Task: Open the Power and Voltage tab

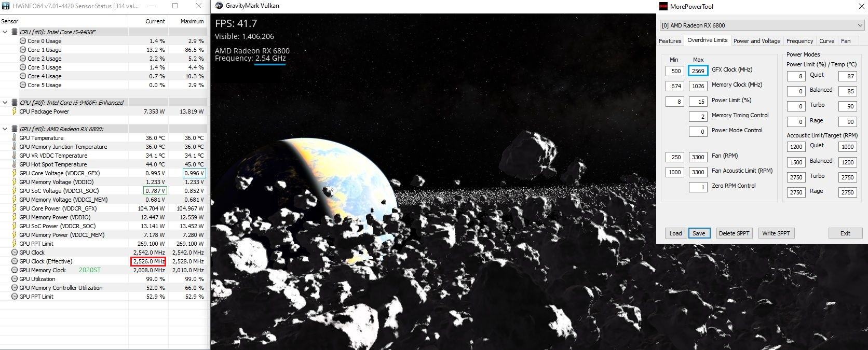Action: coord(756,41)
